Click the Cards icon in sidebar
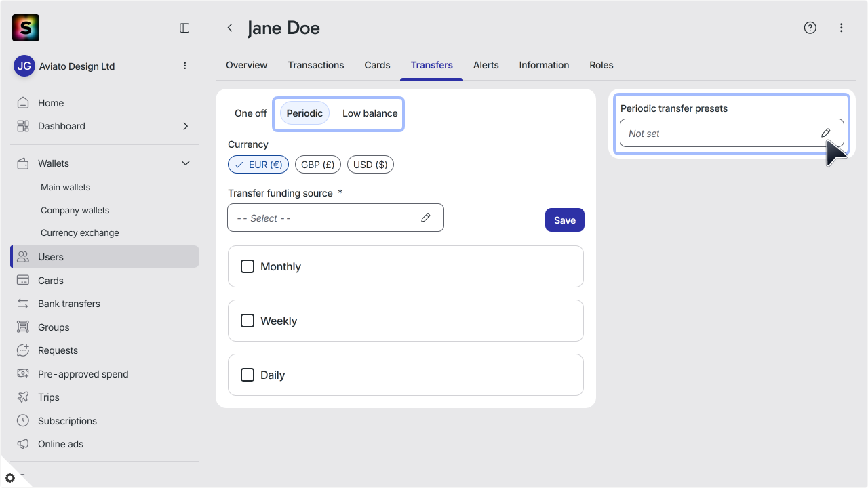The height and width of the screenshot is (488, 868). [x=23, y=281]
